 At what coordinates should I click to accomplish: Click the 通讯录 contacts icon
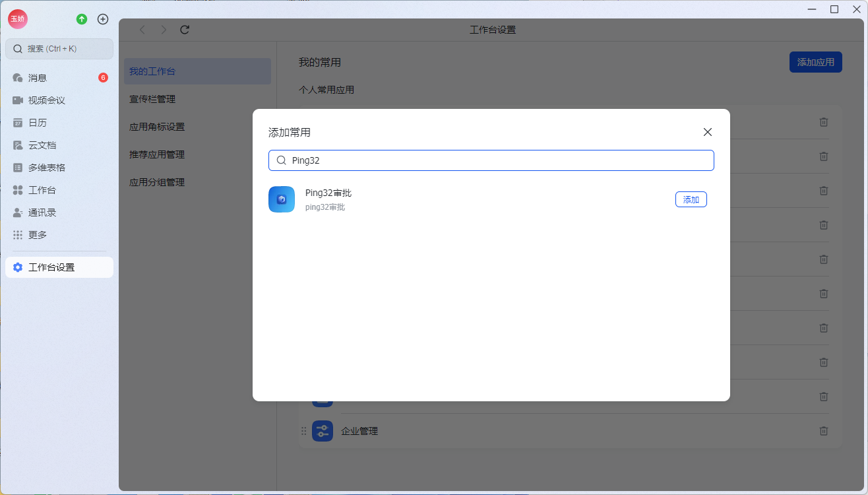18,213
